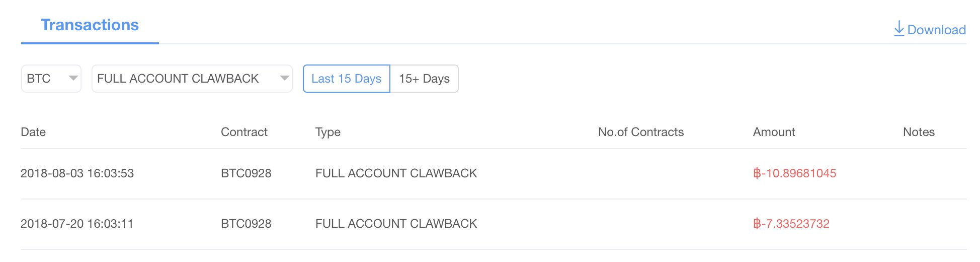
Task: Select the 2018-08-03 16:03:53 transaction row
Action: [494, 174]
